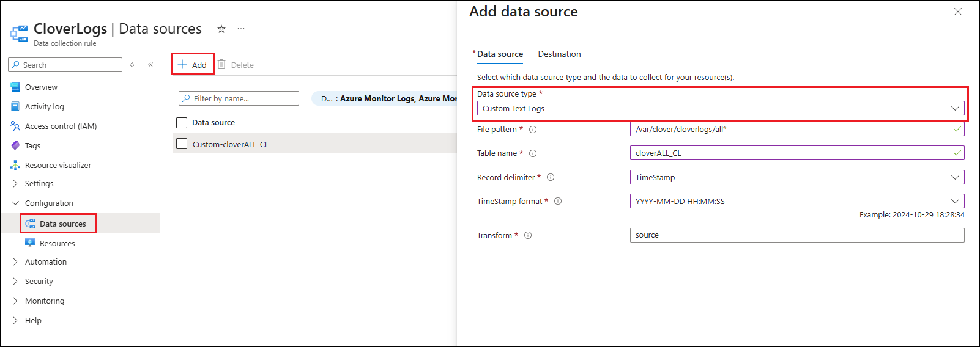Click the Delete trash icon in toolbar
The image size is (980, 347).
click(x=222, y=65)
